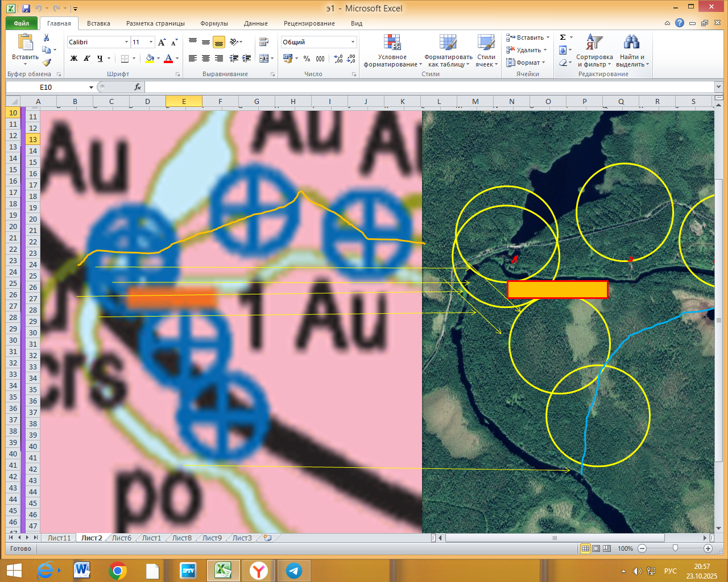Click the Формат cells button
Viewport: 728px width, 582px height.
click(x=528, y=63)
